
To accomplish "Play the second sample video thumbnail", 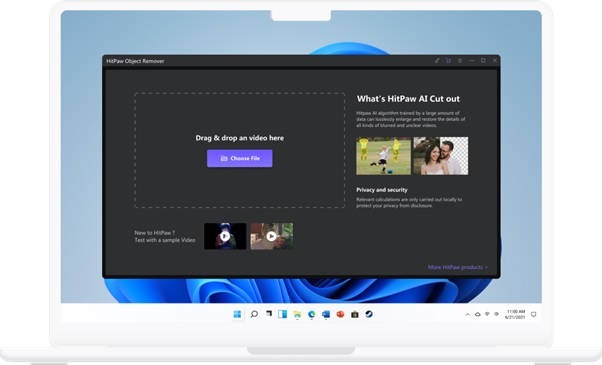I will [271, 236].
